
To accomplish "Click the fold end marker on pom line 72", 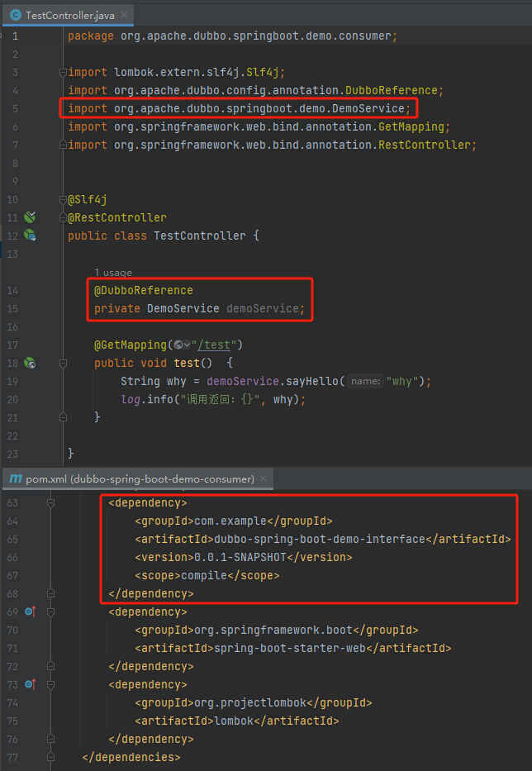I will (x=50, y=666).
